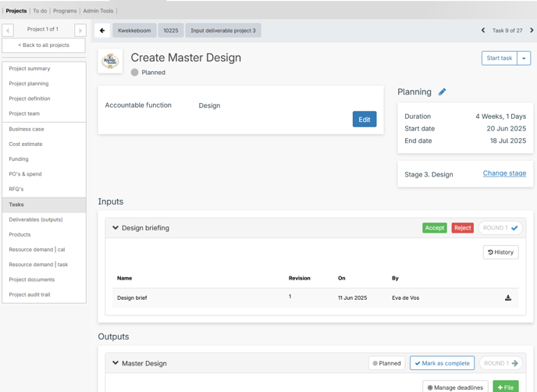Go to previous task using left chevron
537x392 pixels.
click(483, 30)
